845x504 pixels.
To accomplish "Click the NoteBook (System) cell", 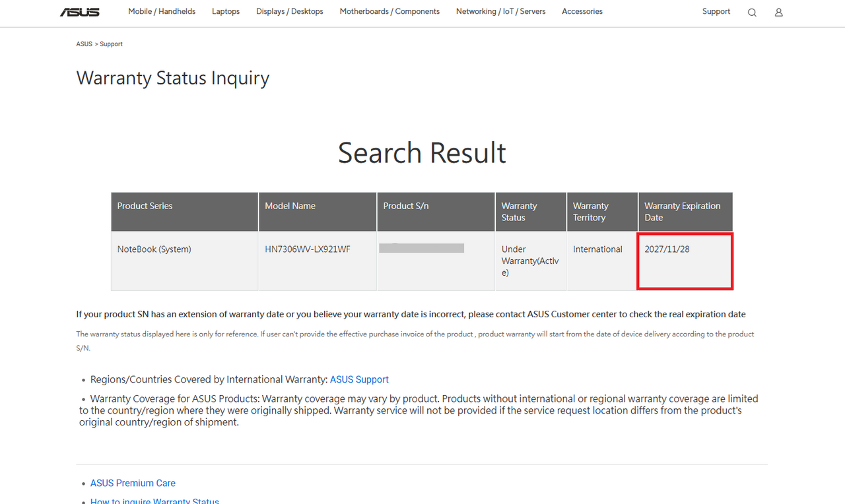I will (x=184, y=261).
